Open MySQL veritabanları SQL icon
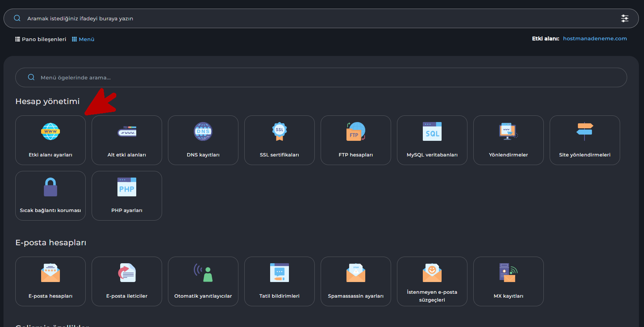Image resolution: width=644 pixels, height=327 pixels. pyautogui.click(x=432, y=131)
